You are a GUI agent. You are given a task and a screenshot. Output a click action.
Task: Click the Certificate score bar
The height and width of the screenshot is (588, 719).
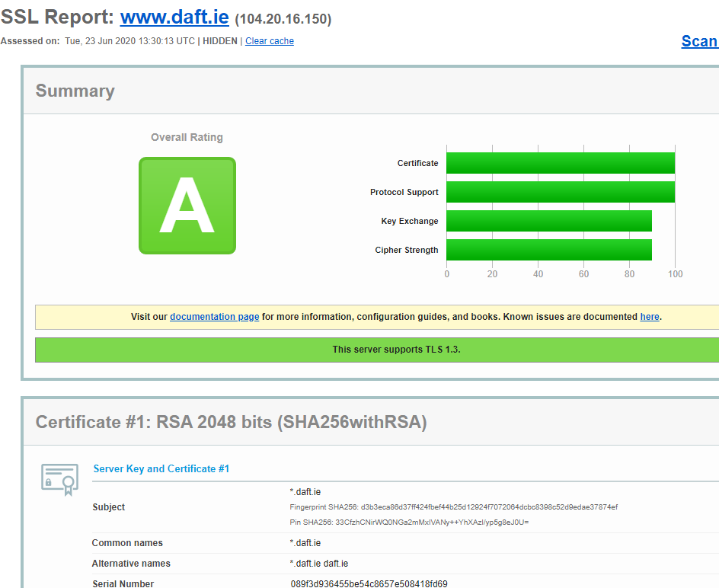(x=561, y=163)
